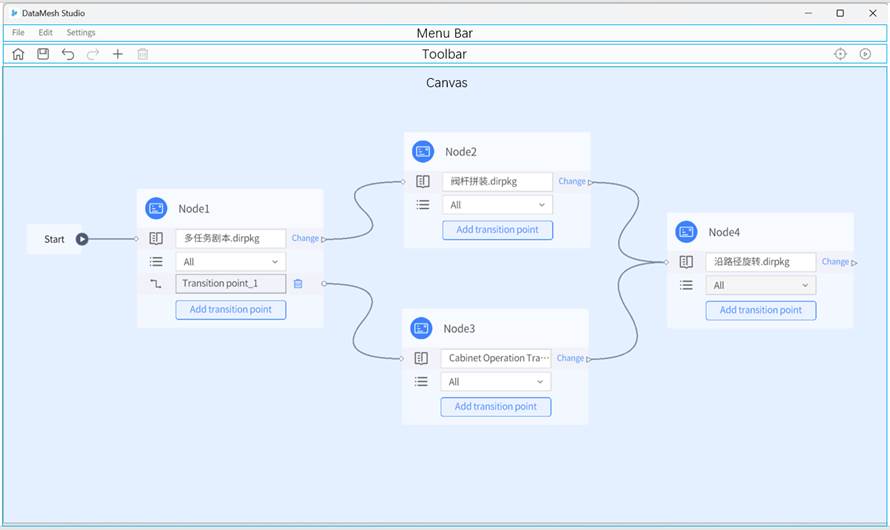Expand the Node4 'All' dropdown
This screenshot has height=530, width=890.
[760, 286]
